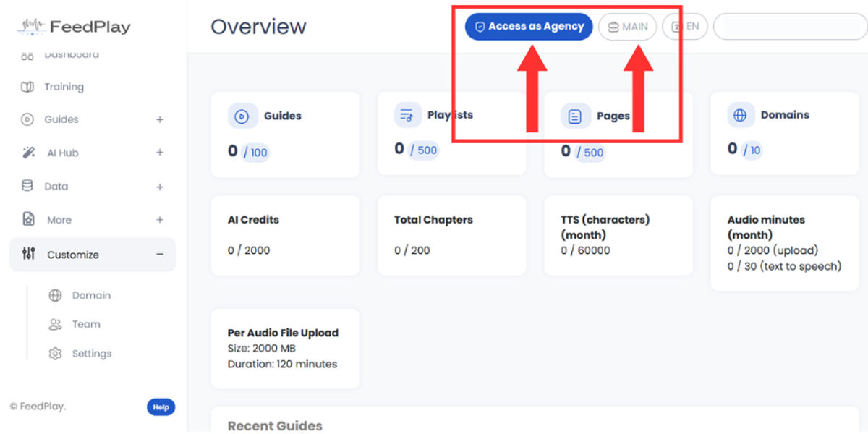This screenshot has width=868, height=434.
Task: Collapse the Customize section minus
Action: point(160,255)
